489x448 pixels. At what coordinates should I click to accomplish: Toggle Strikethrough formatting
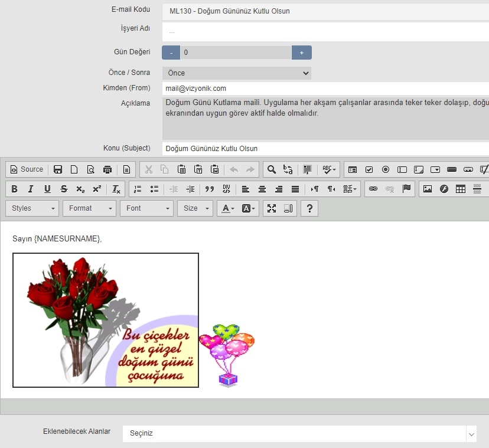pos(64,189)
